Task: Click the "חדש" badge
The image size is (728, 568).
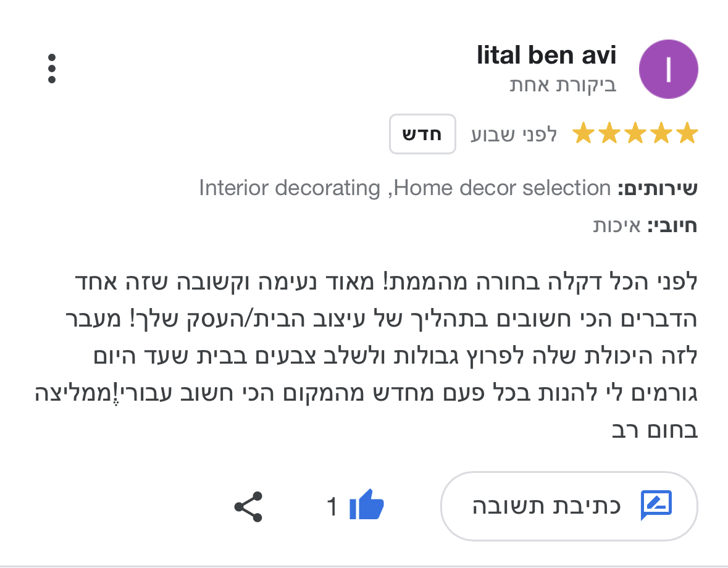Action: [422, 134]
